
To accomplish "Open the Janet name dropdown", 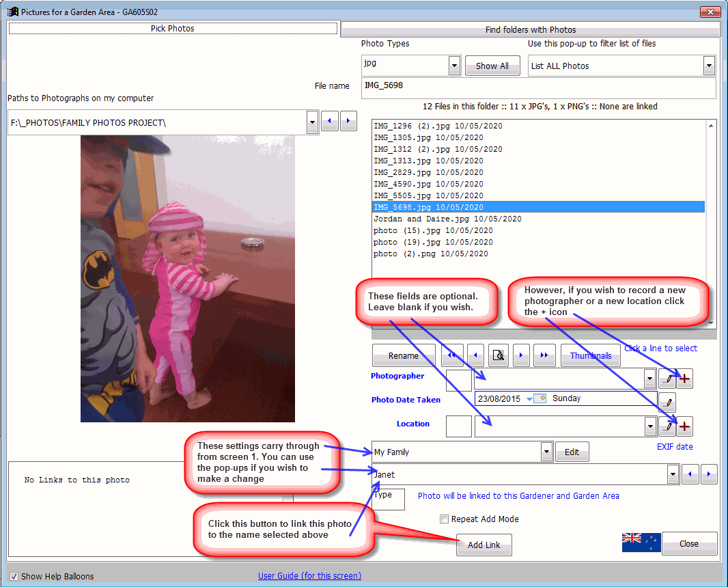I will [673, 475].
